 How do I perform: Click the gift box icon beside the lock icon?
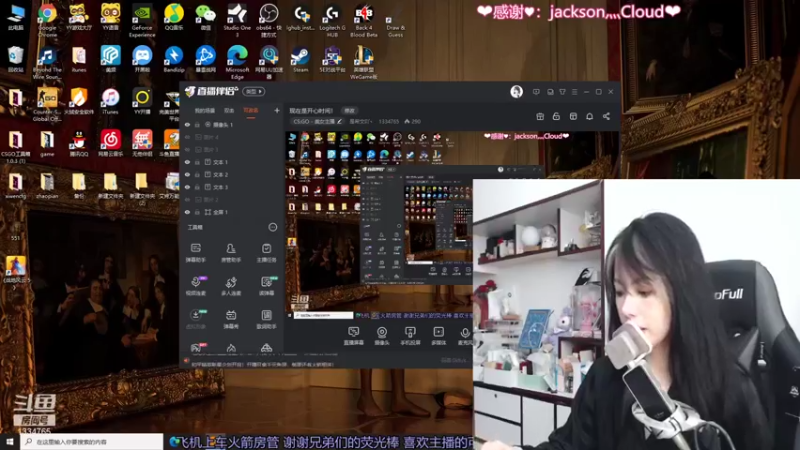tap(540, 116)
